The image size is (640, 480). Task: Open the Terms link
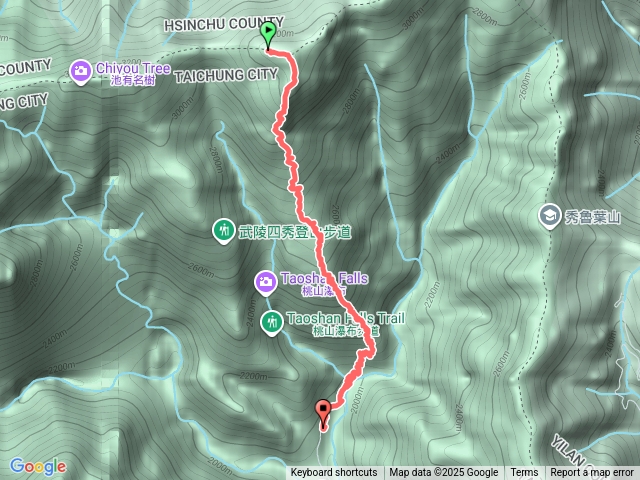[524, 473]
